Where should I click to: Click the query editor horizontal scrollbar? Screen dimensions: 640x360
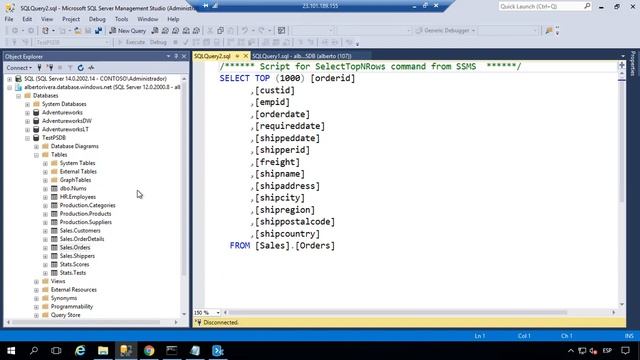click(398, 313)
